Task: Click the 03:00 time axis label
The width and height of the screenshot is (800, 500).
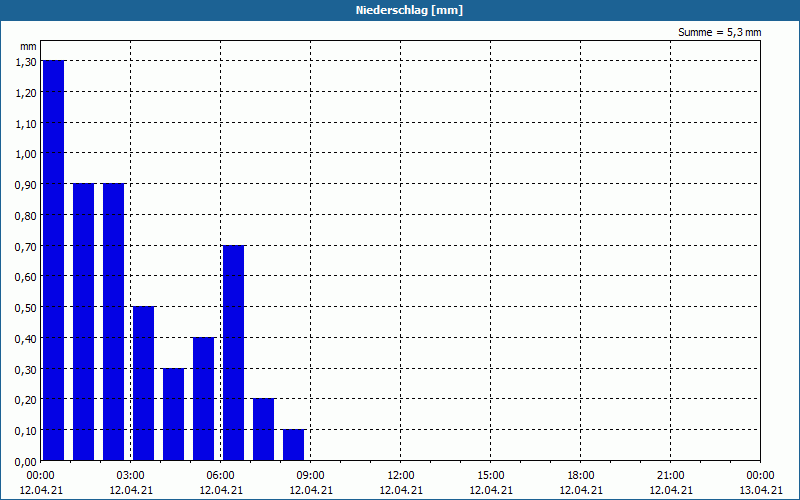Action: (131, 476)
